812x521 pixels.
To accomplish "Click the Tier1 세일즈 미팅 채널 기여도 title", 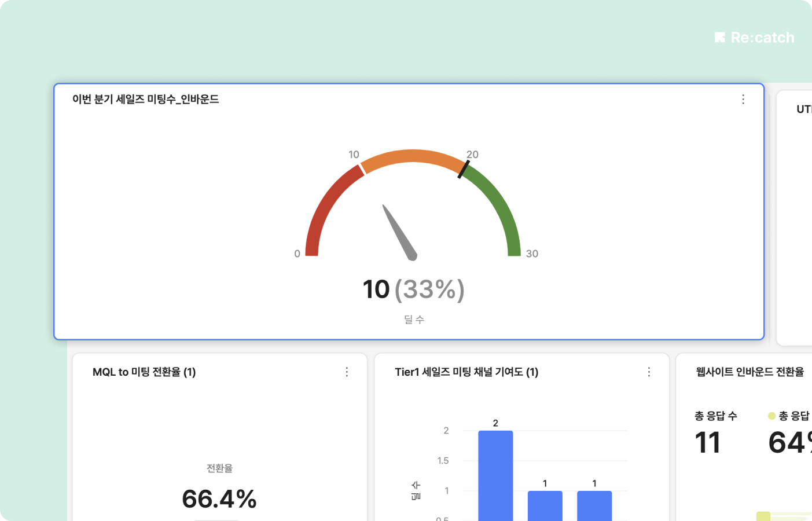I will click(x=466, y=372).
